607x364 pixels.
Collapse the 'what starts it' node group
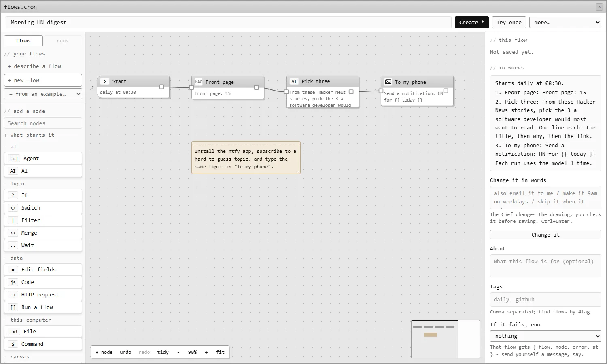click(29, 135)
